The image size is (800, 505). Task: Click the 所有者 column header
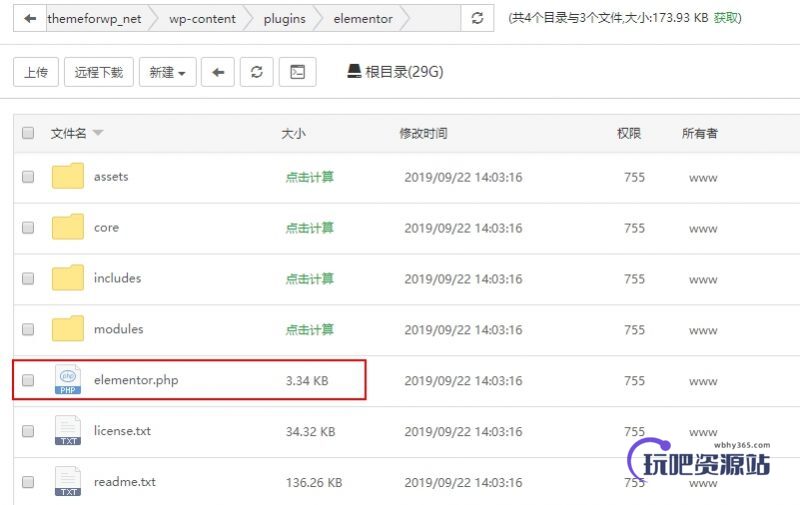click(699, 133)
